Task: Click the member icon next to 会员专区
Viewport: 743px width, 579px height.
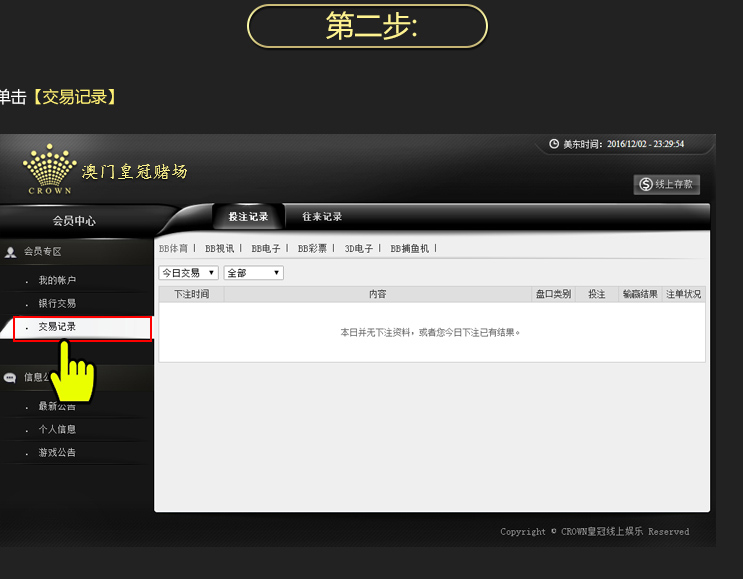Action: pos(11,252)
